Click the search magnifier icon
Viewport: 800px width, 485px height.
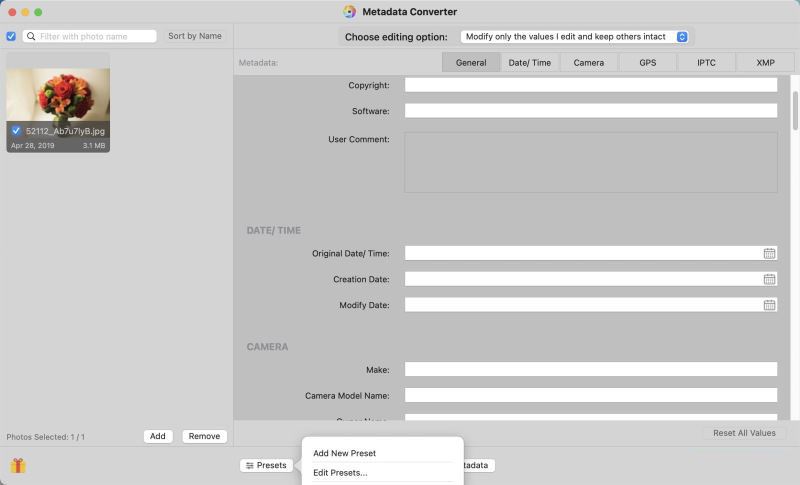tap(31, 36)
